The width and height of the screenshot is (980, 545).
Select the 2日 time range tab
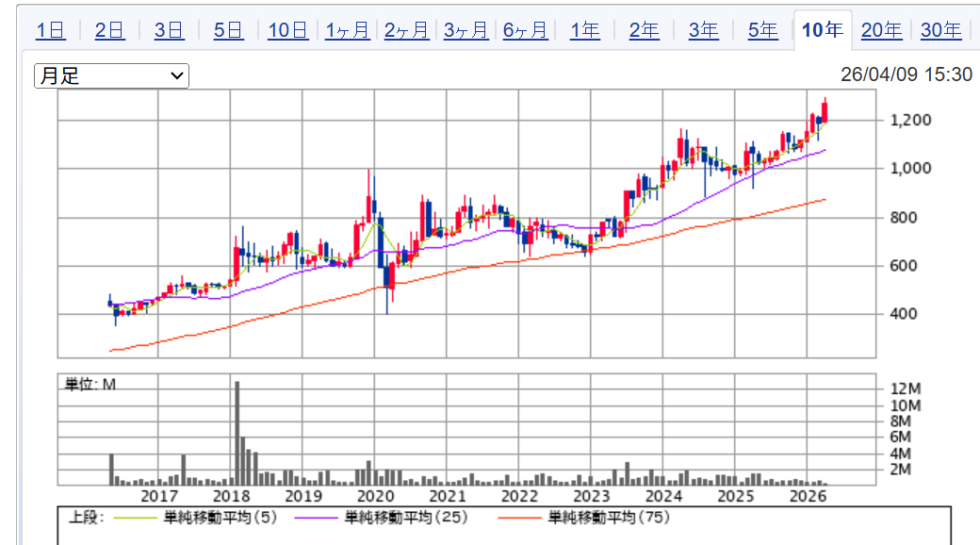click(x=109, y=30)
